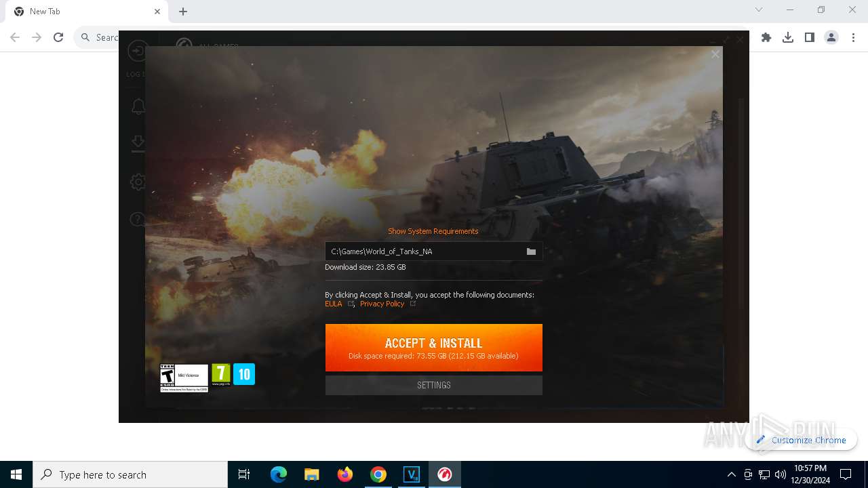Open Chrome profile avatar
The height and width of the screenshot is (488, 868).
point(831,37)
